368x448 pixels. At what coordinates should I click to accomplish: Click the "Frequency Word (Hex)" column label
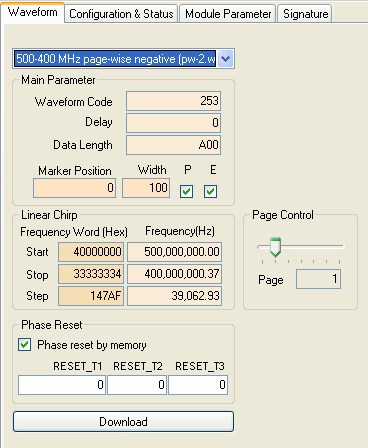tap(74, 232)
